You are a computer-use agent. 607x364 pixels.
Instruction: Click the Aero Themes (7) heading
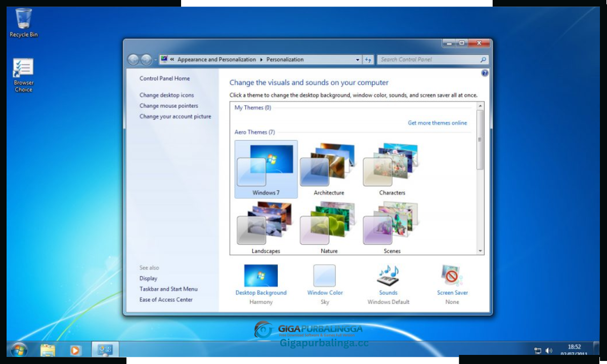pyautogui.click(x=254, y=132)
